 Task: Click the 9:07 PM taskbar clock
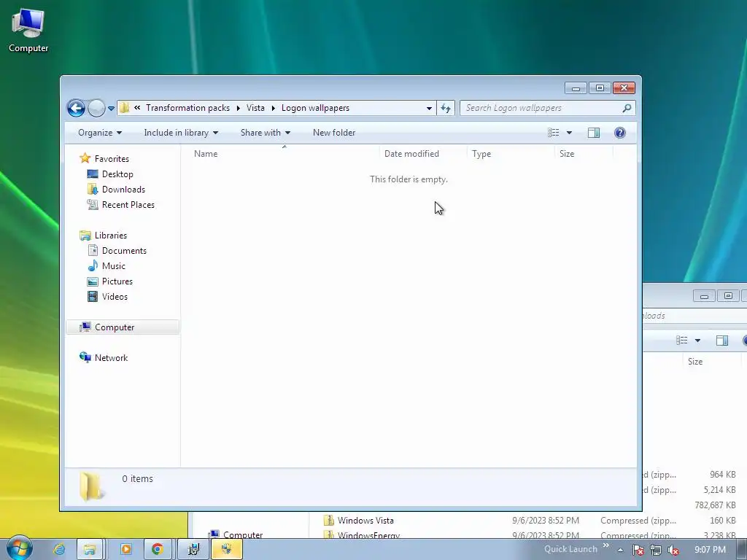pos(710,550)
